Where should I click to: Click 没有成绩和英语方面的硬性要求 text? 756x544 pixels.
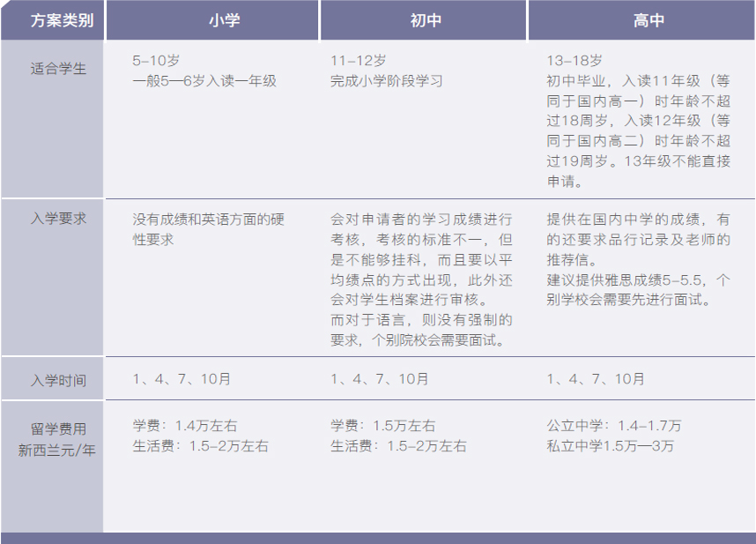point(209,228)
